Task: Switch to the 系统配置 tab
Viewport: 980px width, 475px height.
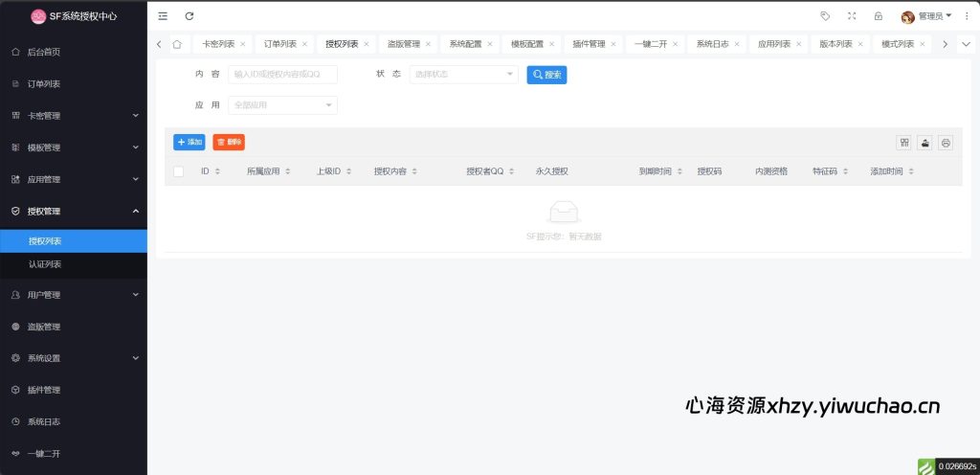Action: 466,44
